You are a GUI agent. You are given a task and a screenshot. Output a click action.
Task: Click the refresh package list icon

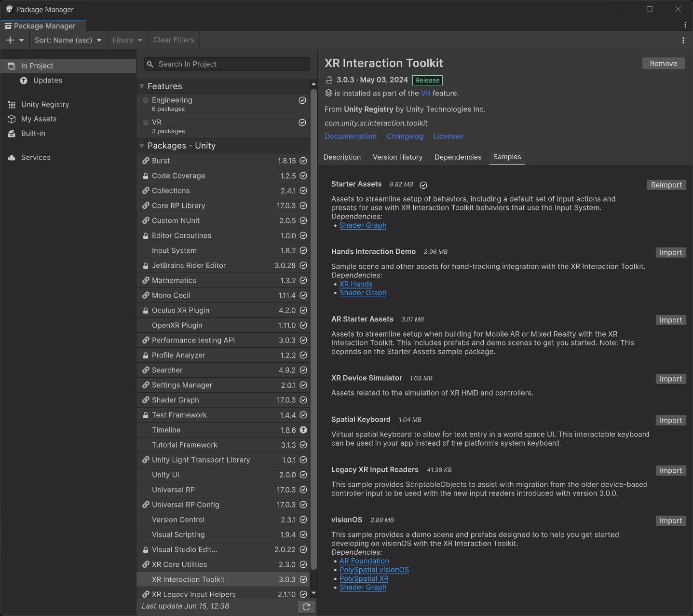[x=306, y=607]
